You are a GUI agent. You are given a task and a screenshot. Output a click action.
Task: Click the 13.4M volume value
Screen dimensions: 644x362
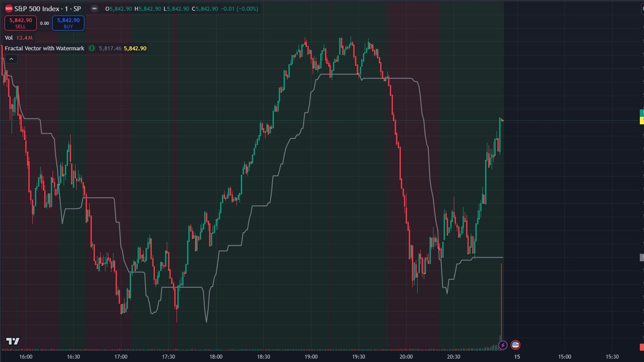(x=24, y=38)
